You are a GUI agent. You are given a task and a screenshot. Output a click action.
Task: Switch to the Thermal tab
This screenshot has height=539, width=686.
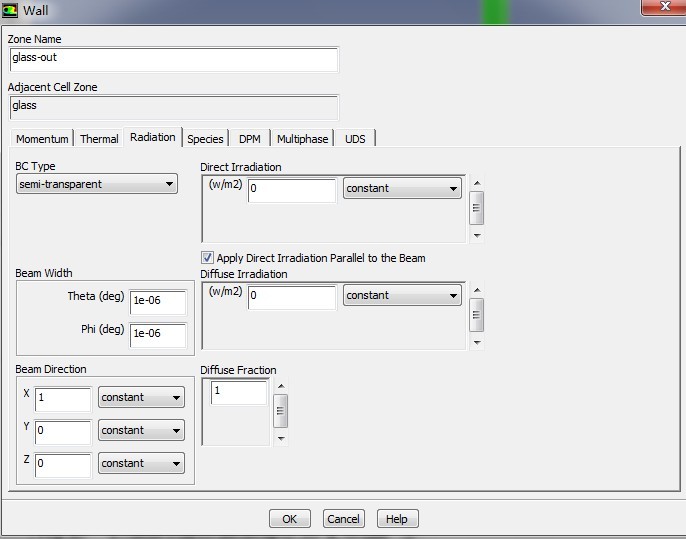click(x=99, y=139)
